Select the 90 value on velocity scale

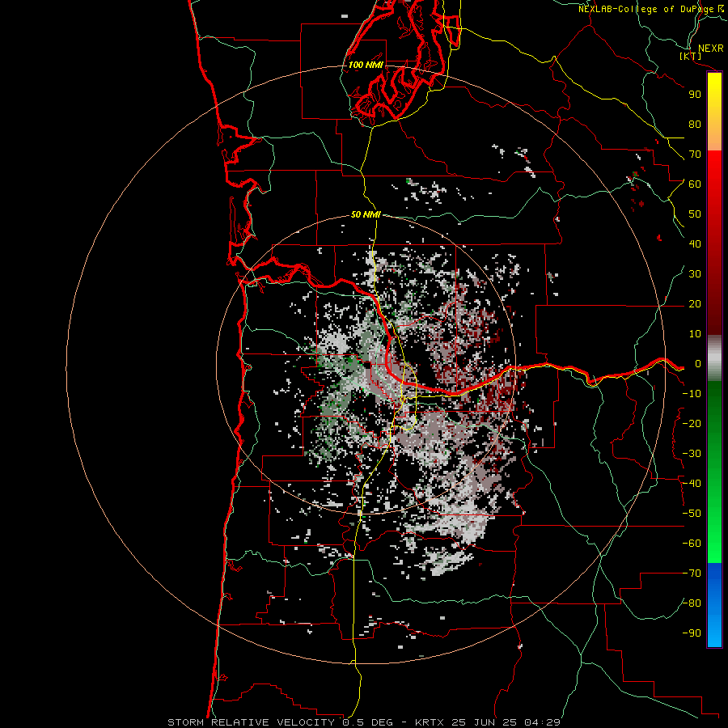695,95
